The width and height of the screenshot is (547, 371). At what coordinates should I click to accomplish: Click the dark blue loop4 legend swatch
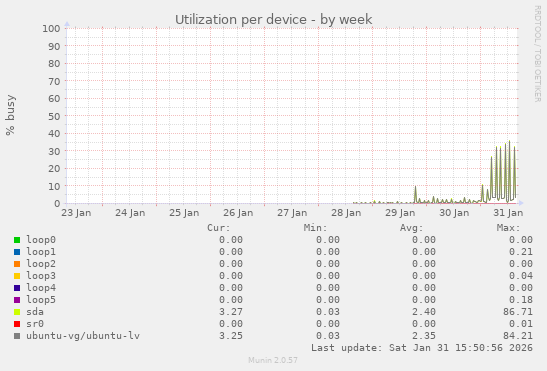pos(17,288)
